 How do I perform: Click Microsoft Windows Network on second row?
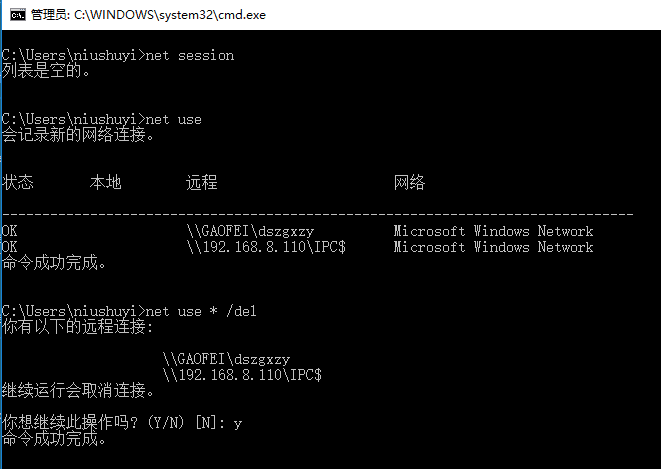tap(493, 247)
